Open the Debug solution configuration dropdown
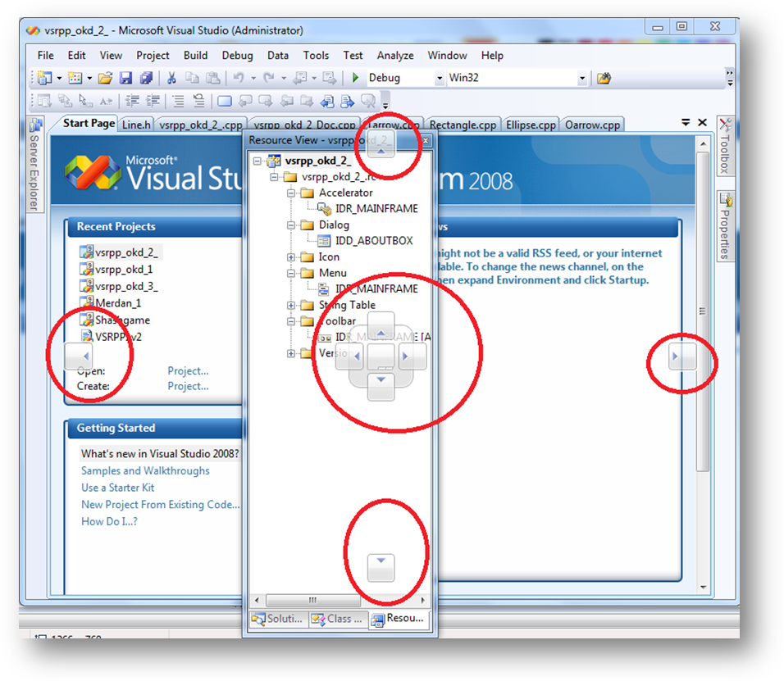This screenshot has height=681, width=784. tap(440, 79)
